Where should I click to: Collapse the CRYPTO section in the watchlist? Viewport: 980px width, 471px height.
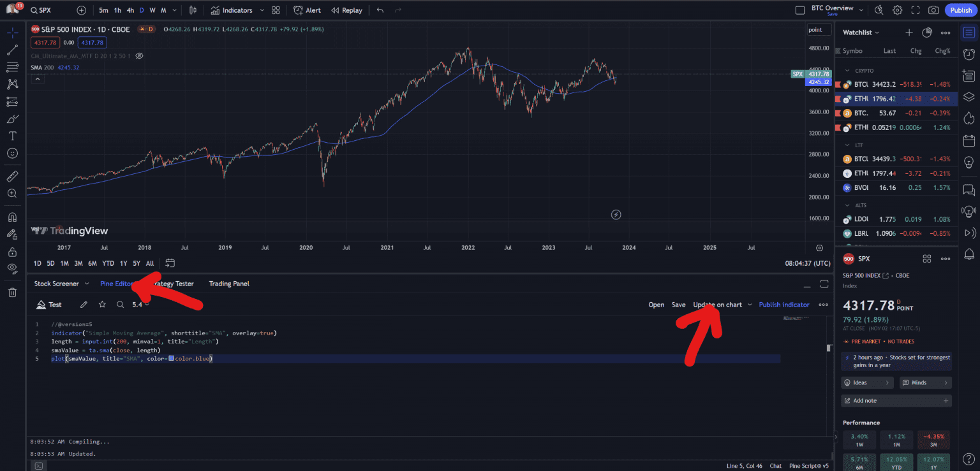click(x=847, y=70)
